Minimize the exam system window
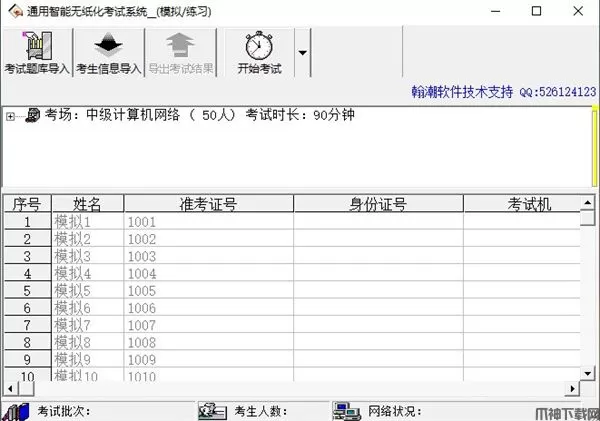600x421 pixels. click(x=496, y=11)
